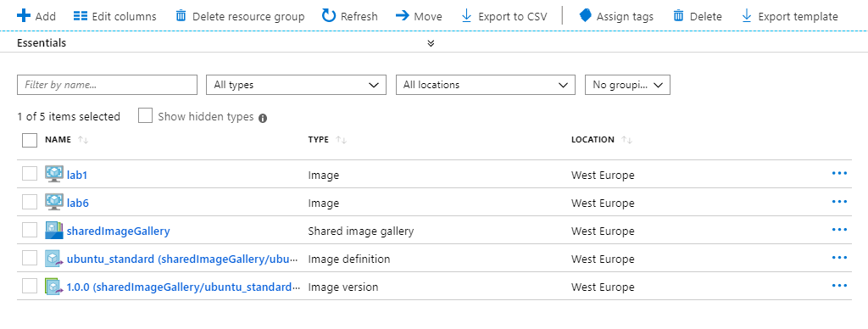Select the 1.0.0 image version checkbox
Image resolution: width=868 pixels, height=329 pixels.
coord(30,287)
